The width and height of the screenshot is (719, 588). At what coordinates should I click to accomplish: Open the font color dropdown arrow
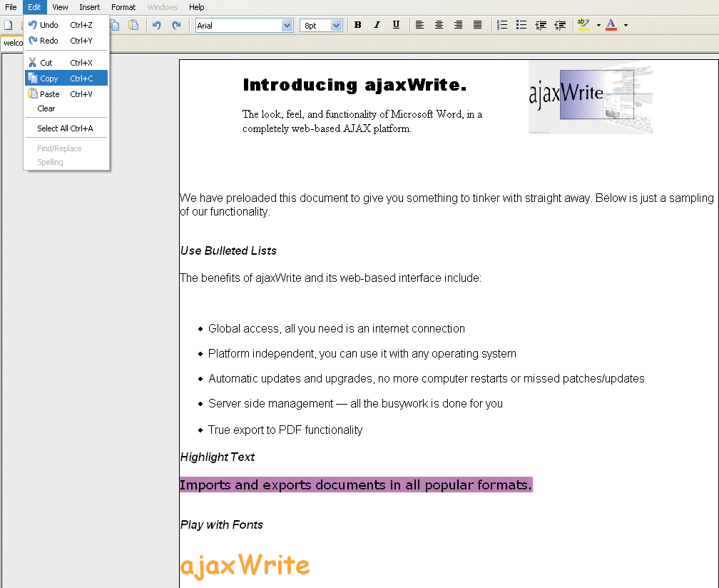626,26
